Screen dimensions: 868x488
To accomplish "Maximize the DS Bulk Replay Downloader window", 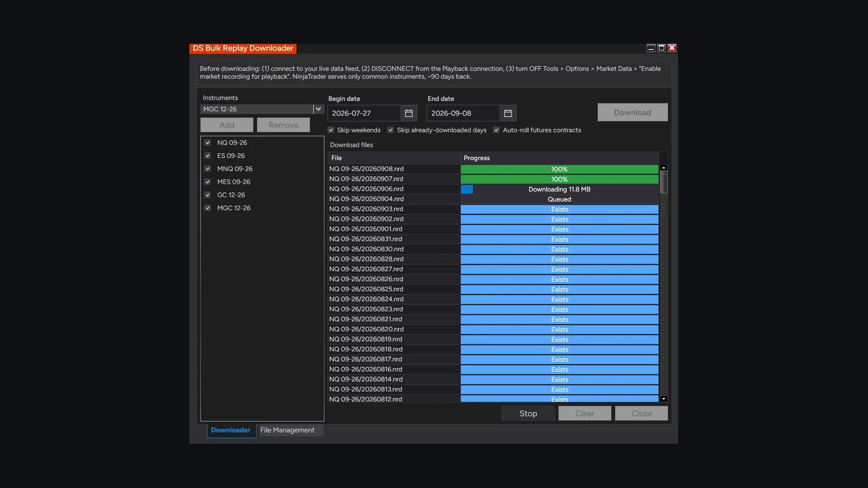I will (x=661, y=48).
